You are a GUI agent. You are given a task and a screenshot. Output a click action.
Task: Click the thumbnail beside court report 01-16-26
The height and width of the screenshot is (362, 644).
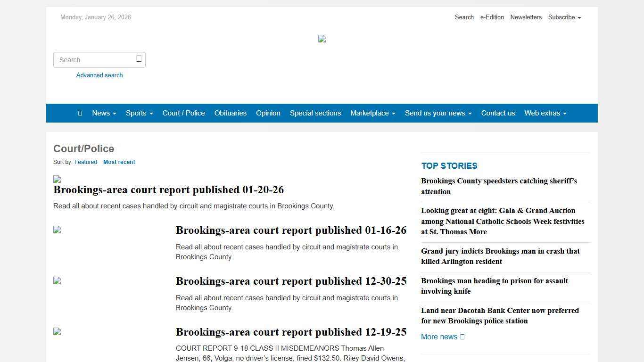tap(57, 230)
